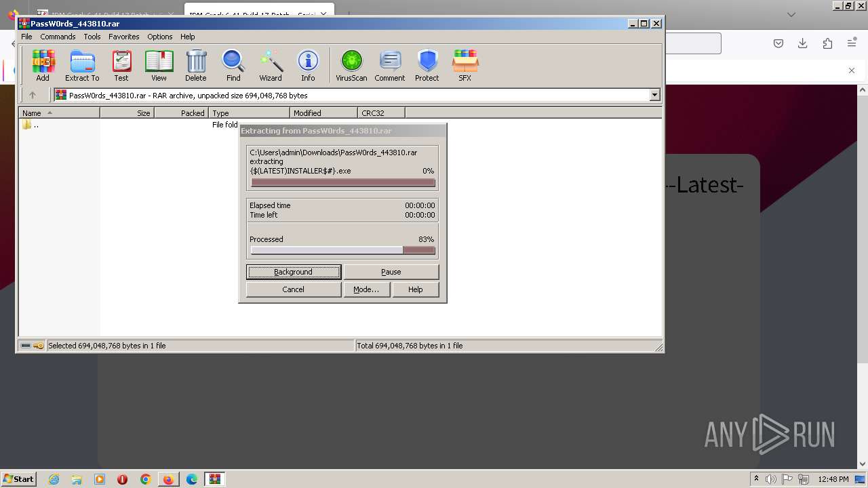
Task: Click the 12:48 PM system clock
Action: click(x=833, y=479)
